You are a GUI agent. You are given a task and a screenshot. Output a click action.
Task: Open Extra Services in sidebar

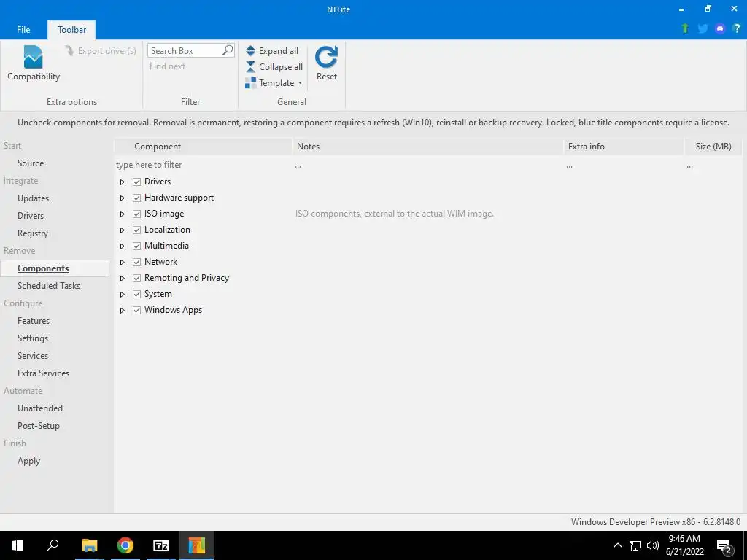(43, 373)
